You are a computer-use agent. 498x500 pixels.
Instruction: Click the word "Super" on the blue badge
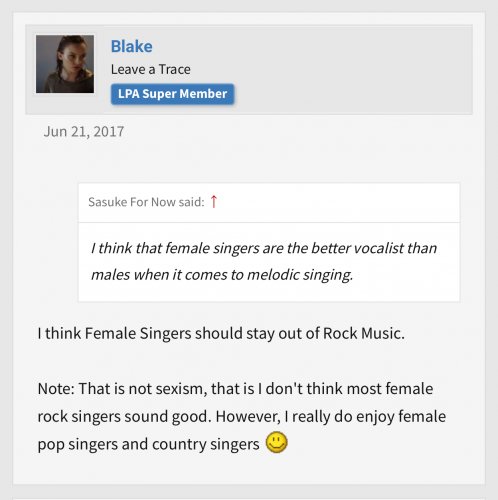pos(159,94)
